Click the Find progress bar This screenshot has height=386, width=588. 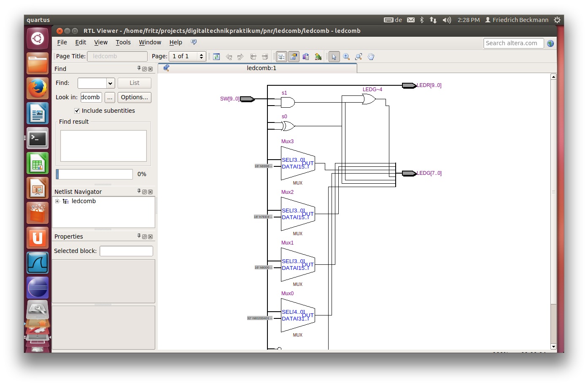coord(94,174)
